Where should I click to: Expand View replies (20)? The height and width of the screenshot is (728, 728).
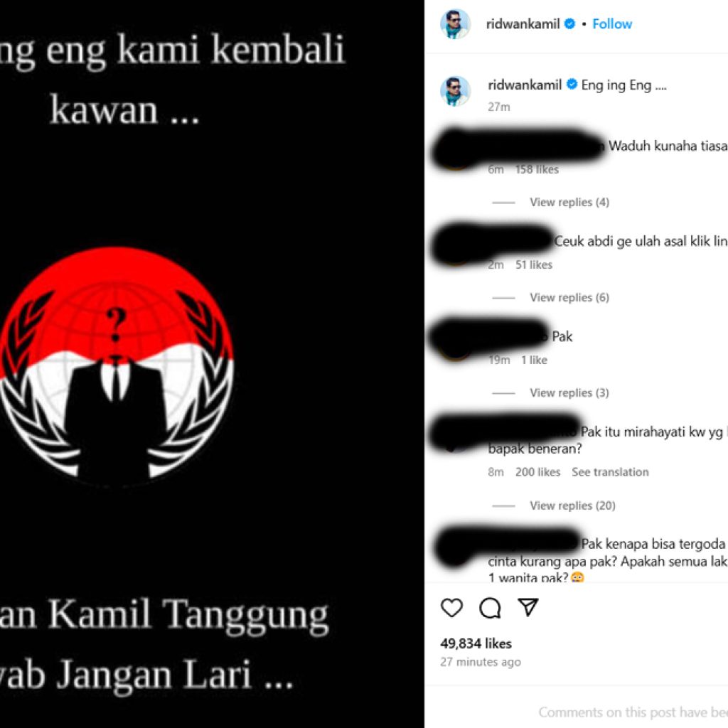[x=572, y=505]
